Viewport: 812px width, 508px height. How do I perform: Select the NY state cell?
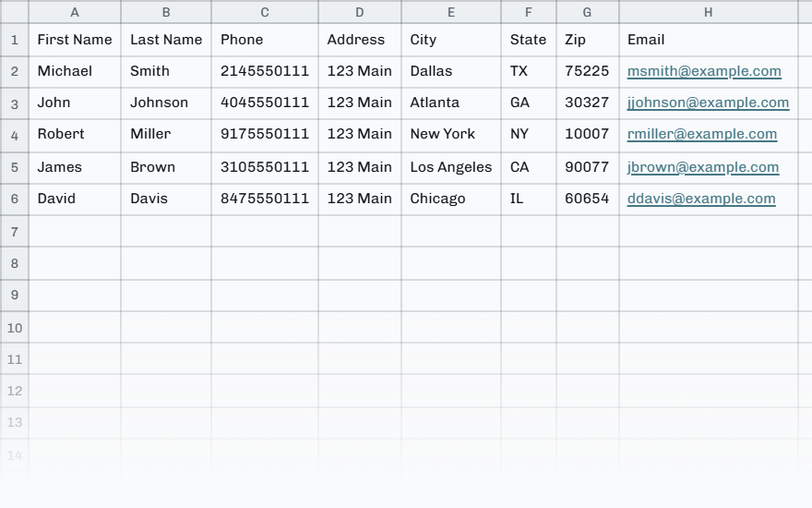[528, 135]
